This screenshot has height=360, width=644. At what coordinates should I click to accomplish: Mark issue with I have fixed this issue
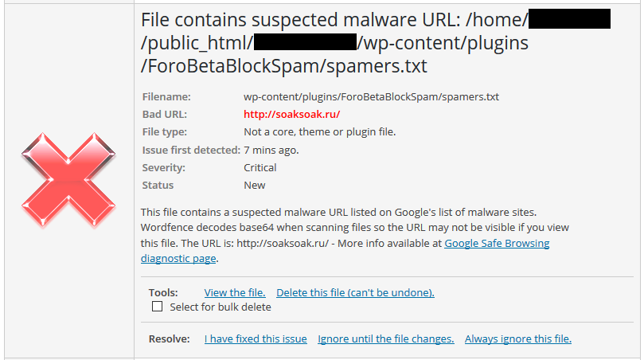(256, 339)
